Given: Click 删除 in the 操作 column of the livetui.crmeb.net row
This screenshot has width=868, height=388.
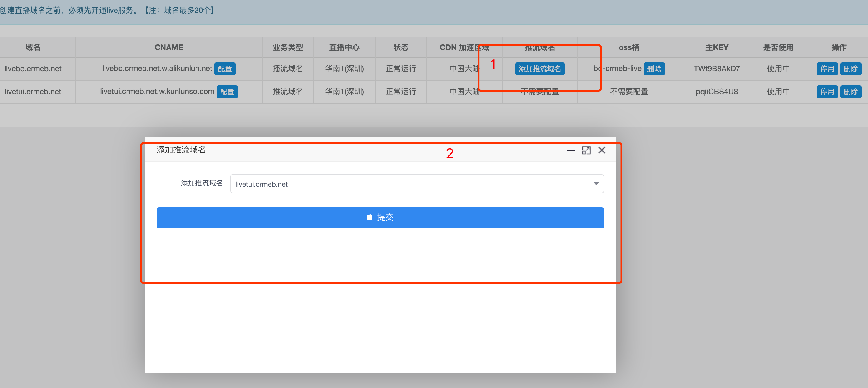Looking at the screenshot, I should click(x=850, y=92).
